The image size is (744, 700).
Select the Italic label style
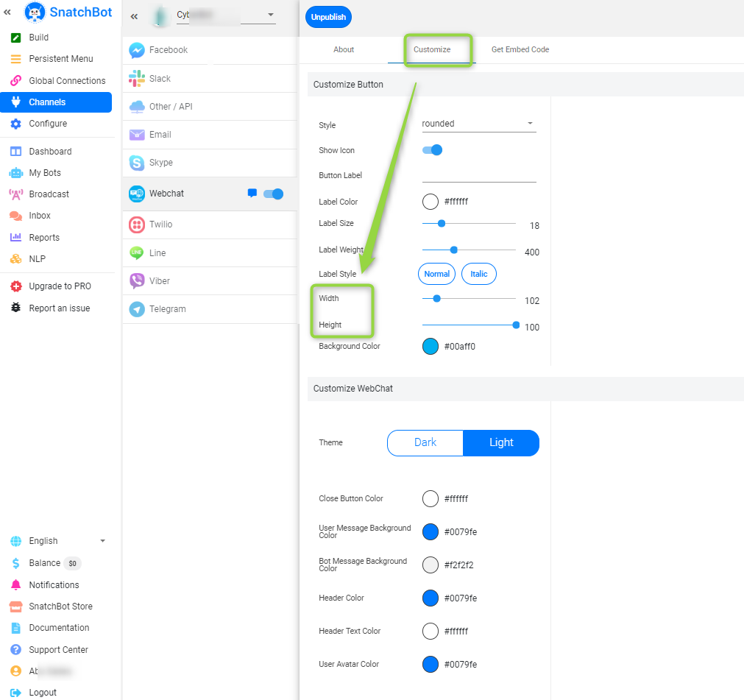click(x=478, y=273)
